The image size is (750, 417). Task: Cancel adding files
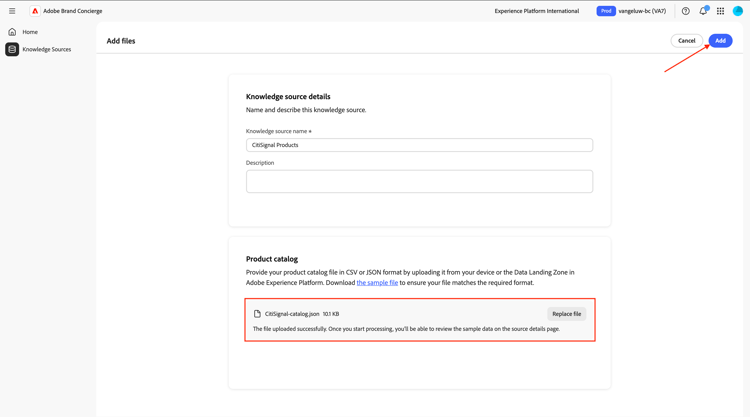(x=686, y=41)
